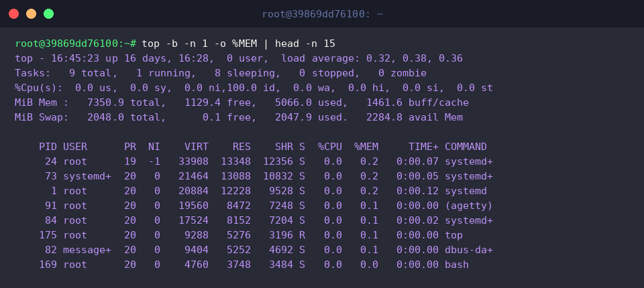This screenshot has height=288, width=644.
Task: Click the NI value -1 for PID 24
Action: [x=154, y=161]
